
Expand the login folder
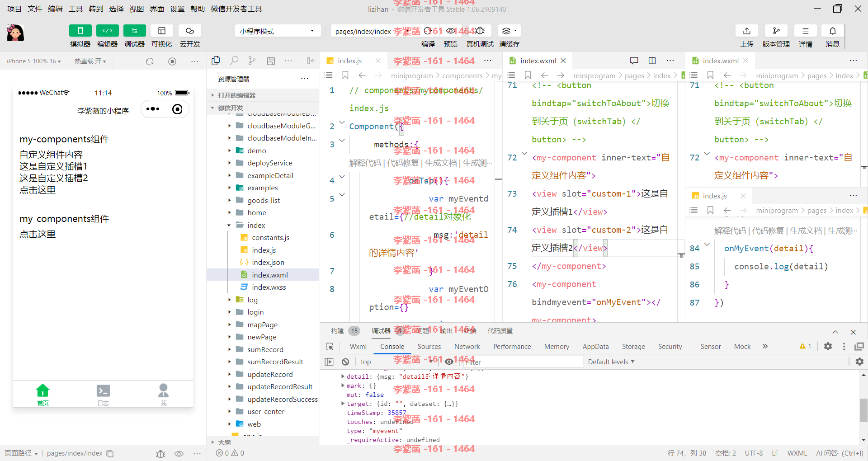click(x=264, y=312)
